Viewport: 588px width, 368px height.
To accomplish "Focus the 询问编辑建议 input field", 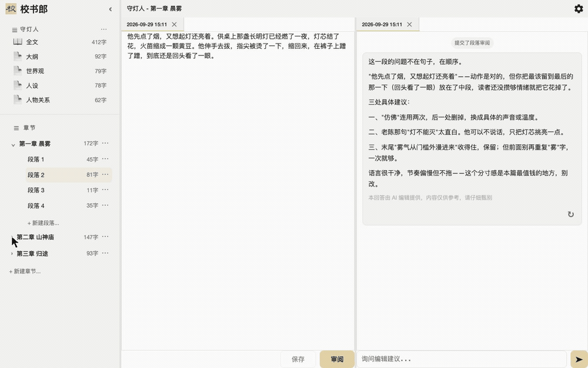I will click(x=462, y=359).
